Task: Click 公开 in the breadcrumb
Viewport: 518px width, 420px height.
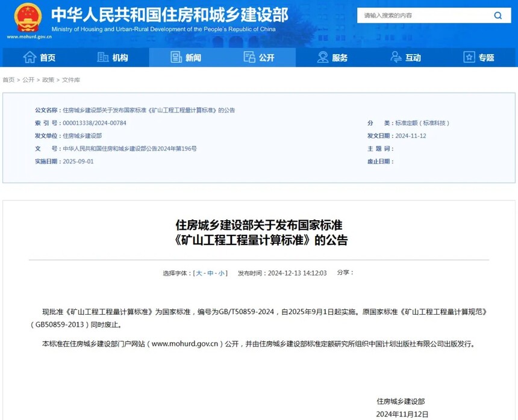Action: (28, 80)
